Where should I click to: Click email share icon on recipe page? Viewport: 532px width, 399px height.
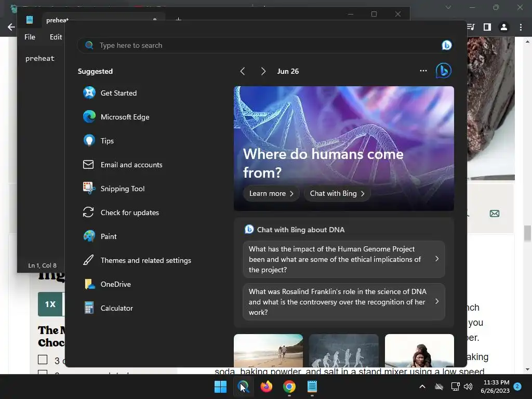[495, 214]
